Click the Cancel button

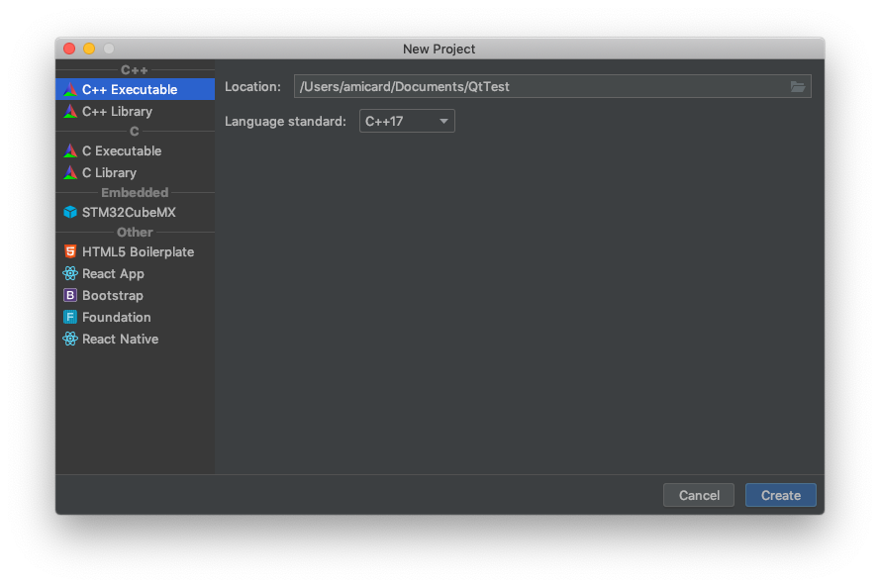click(699, 495)
